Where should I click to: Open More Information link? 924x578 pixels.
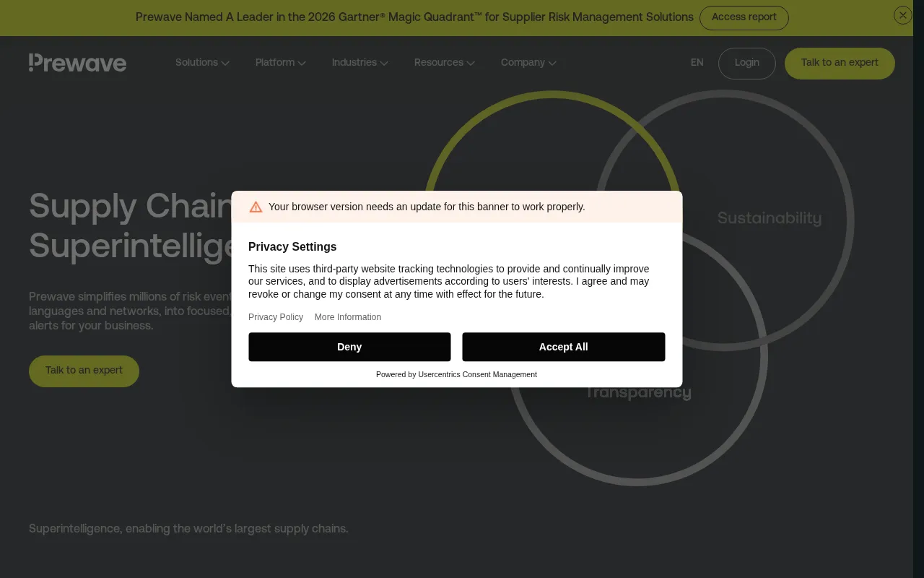(347, 317)
